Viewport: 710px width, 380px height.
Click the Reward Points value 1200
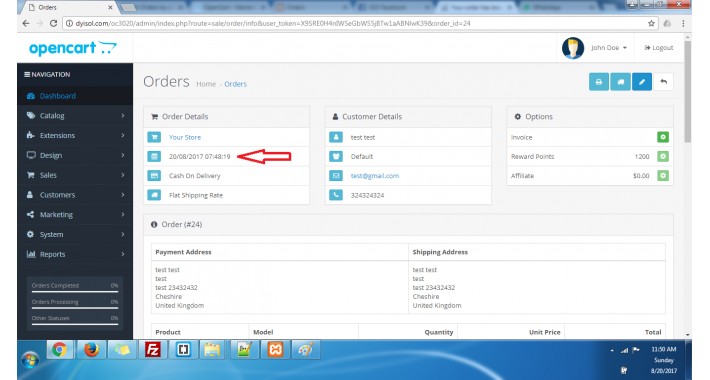[x=642, y=157]
